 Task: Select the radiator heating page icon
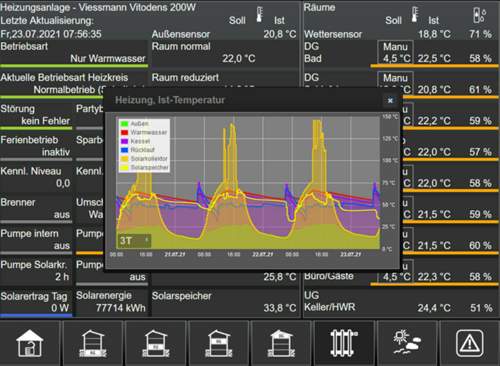[x=344, y=343]
